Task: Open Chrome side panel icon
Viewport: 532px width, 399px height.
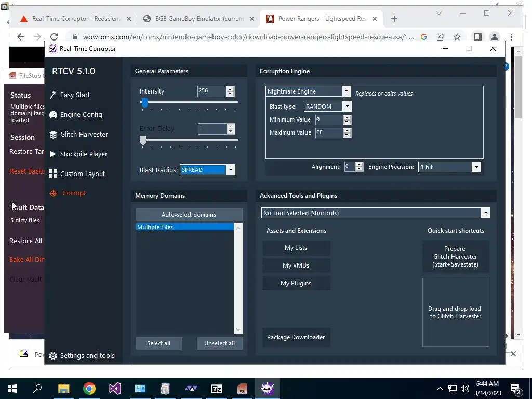Action: coord(478,37)
